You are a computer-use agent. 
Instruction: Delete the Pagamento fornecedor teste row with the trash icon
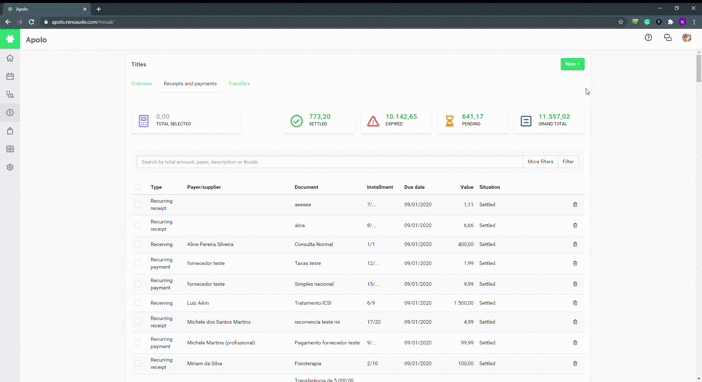point(575,343)
